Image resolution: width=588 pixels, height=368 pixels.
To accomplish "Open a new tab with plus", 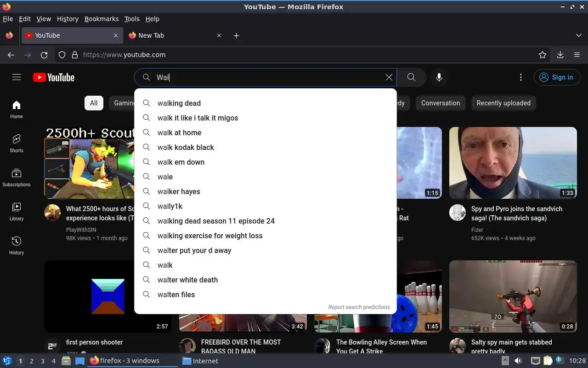I will click(x=236, y=35).
